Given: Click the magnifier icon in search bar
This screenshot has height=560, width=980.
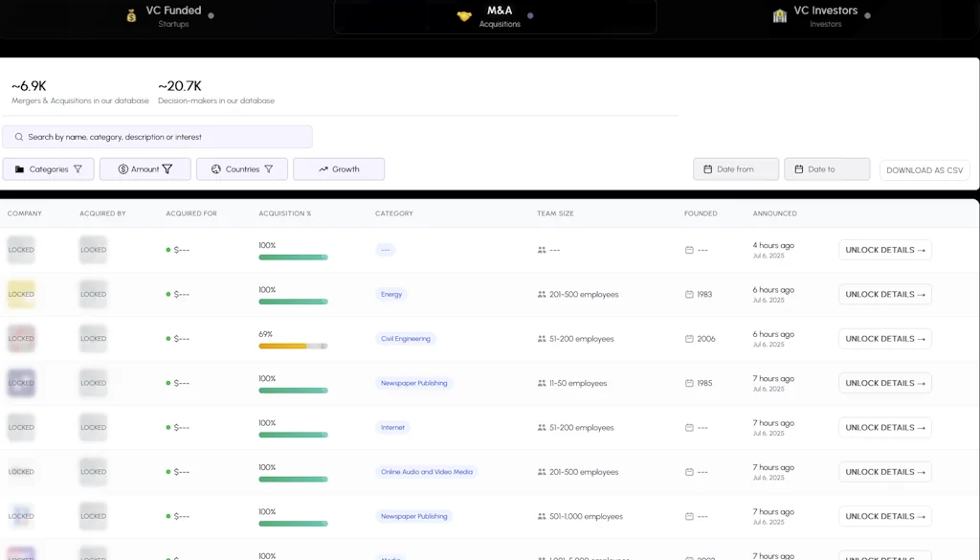Looking at the screenshot, I should 19,137.
